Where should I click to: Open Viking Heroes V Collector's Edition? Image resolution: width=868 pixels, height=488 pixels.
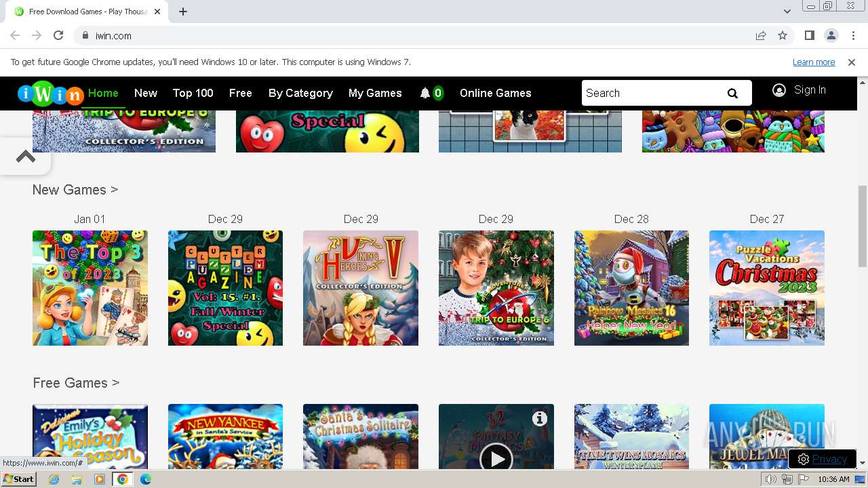(x=361, y=288)
